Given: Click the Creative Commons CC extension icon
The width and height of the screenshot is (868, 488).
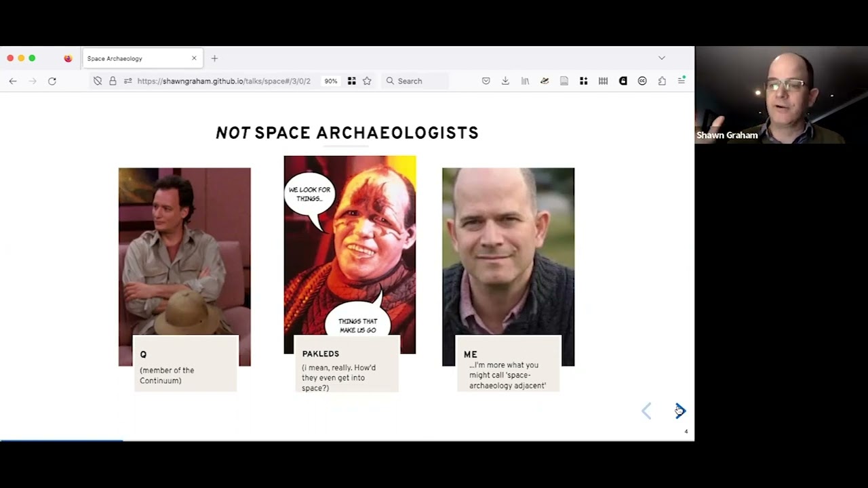Looking at the screenshot, I should coord(642,81).
